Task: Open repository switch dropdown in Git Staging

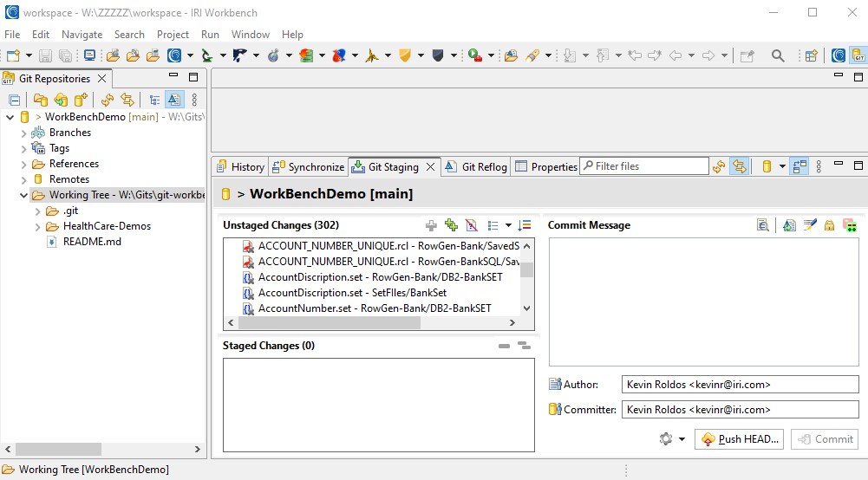Action: 781,166
